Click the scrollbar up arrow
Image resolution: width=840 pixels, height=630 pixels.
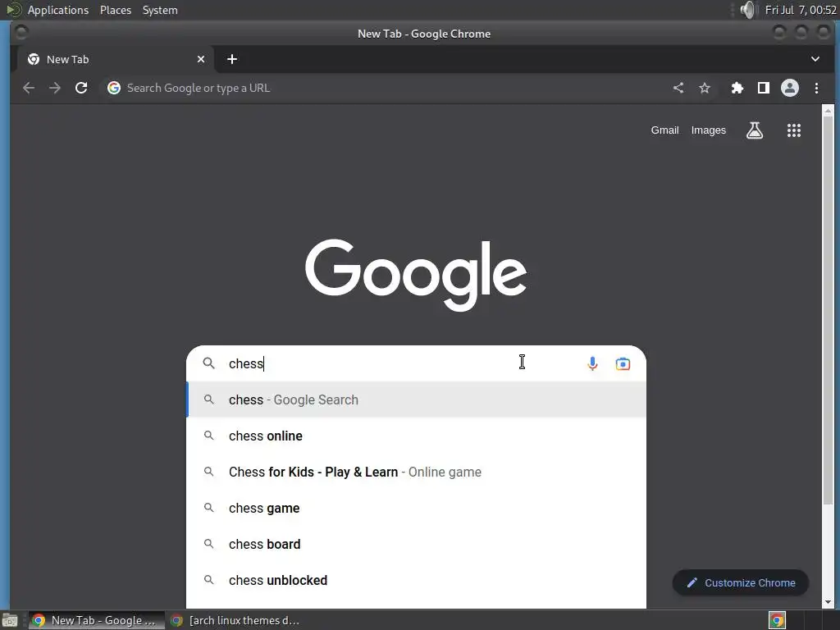point(828,111)
